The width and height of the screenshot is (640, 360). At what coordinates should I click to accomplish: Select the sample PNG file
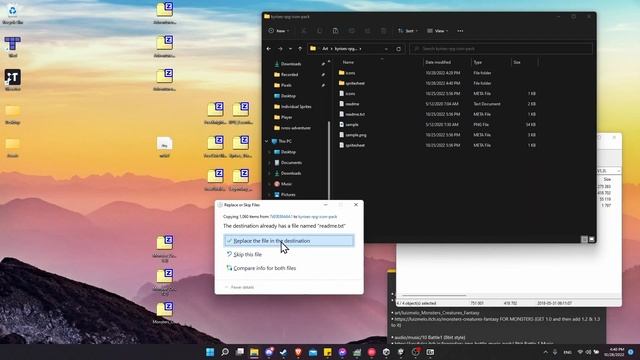click(437, 124)
